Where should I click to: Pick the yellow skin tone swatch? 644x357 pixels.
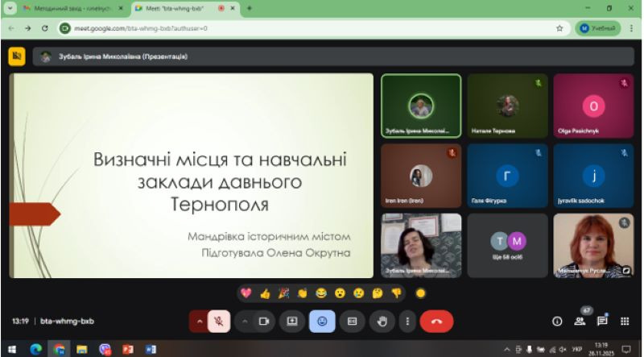[419, 293]
